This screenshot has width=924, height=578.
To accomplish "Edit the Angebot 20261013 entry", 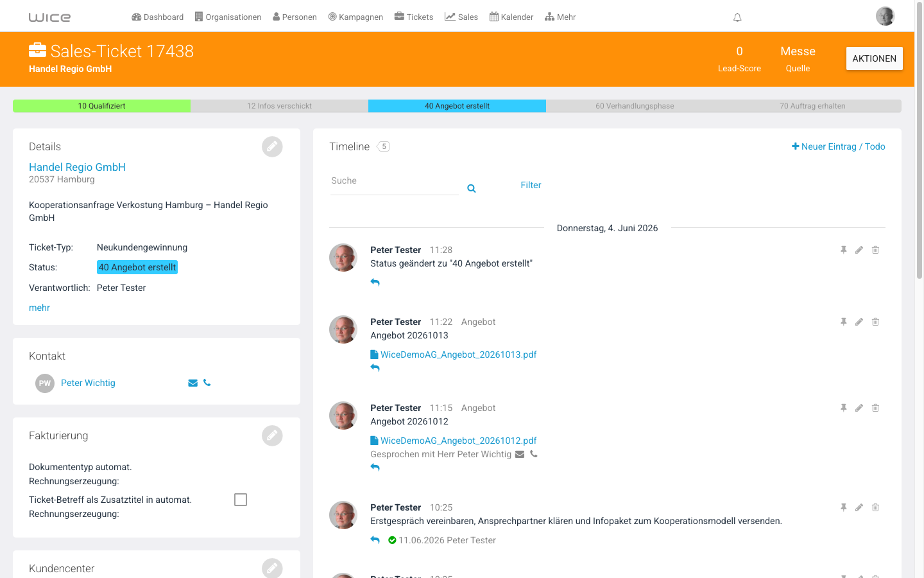I will coord(859,322).
